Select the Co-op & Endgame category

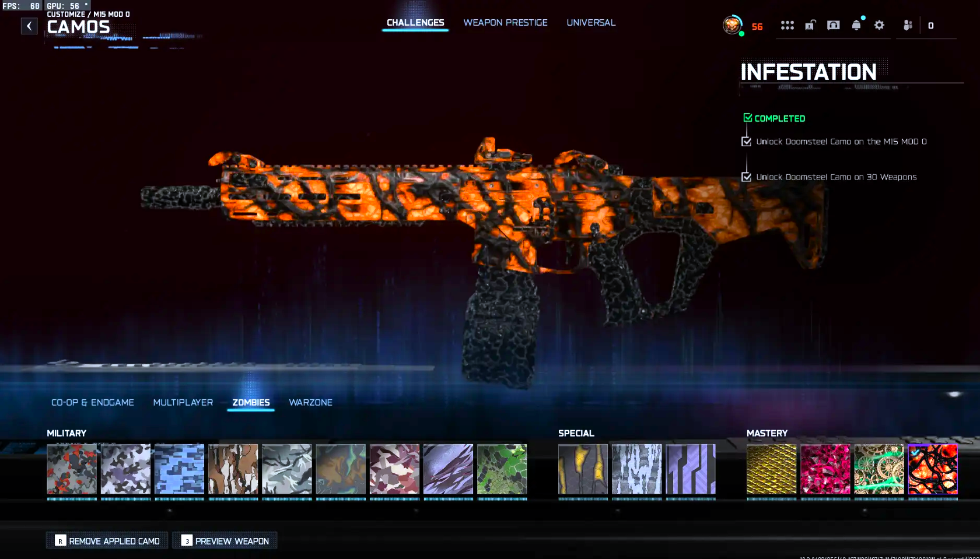coord(93,402)
